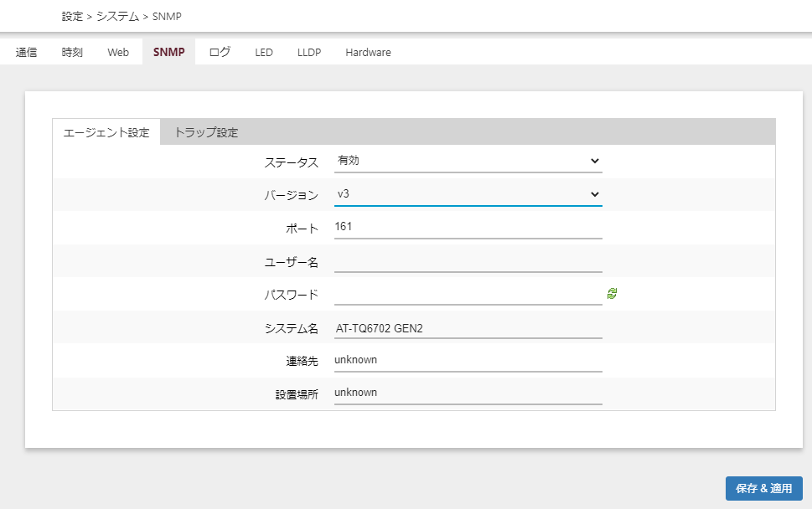Go to the ログ tab
The width and height of the screenshot is (812, 509).
tap(220, 52)
